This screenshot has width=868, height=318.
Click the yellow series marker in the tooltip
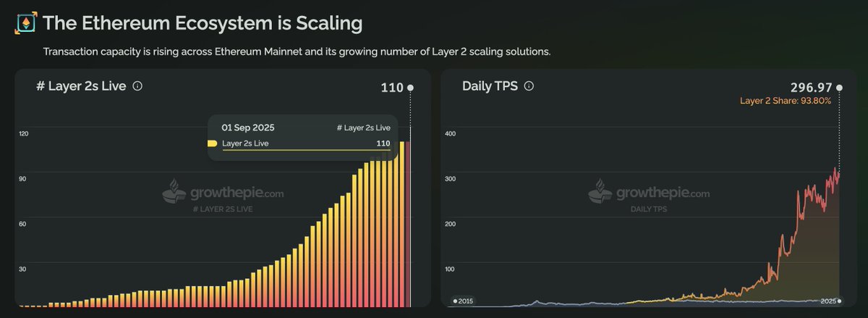click(x=212, y=143)
